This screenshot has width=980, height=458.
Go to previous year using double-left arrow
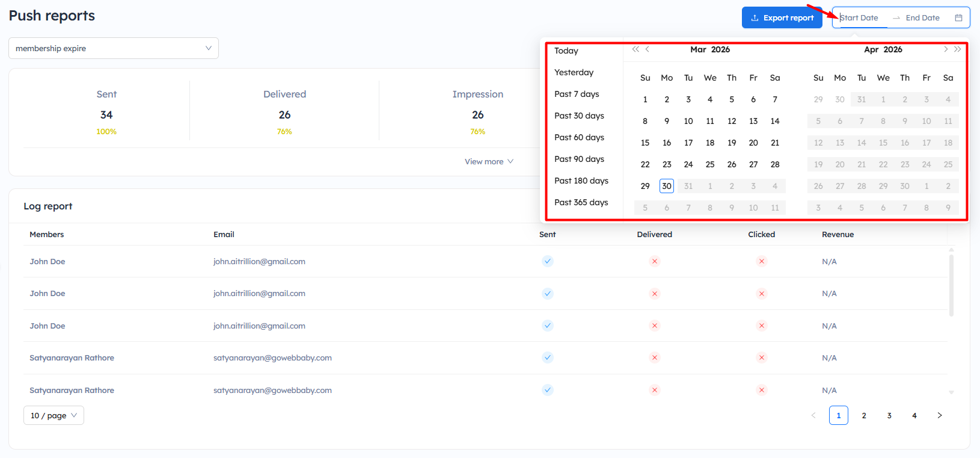tap(635, 49)
